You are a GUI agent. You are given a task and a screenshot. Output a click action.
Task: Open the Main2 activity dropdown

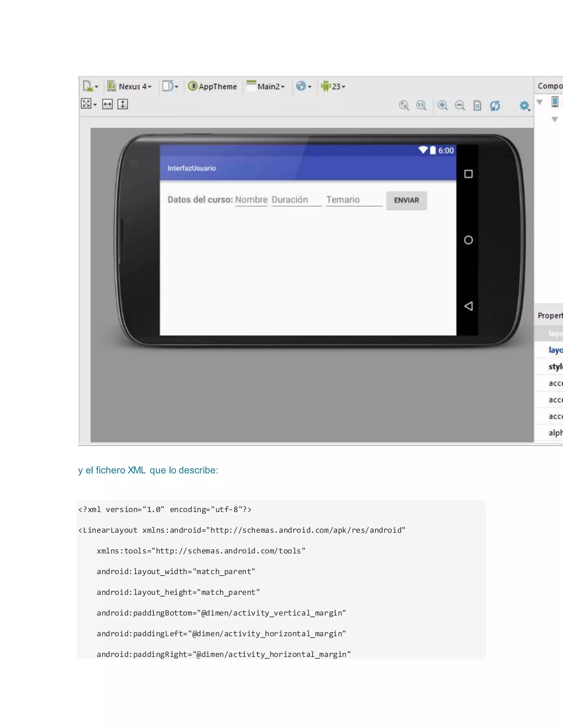(x=266, y=86)
